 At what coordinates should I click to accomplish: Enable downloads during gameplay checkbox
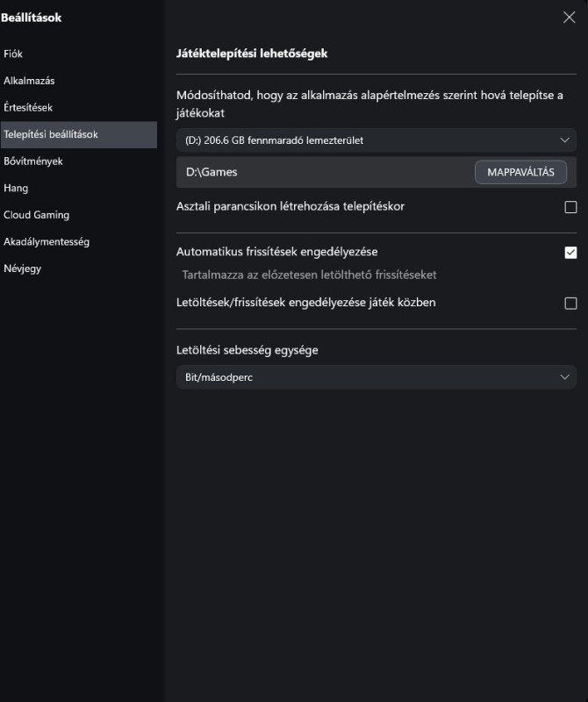(570, 303)
